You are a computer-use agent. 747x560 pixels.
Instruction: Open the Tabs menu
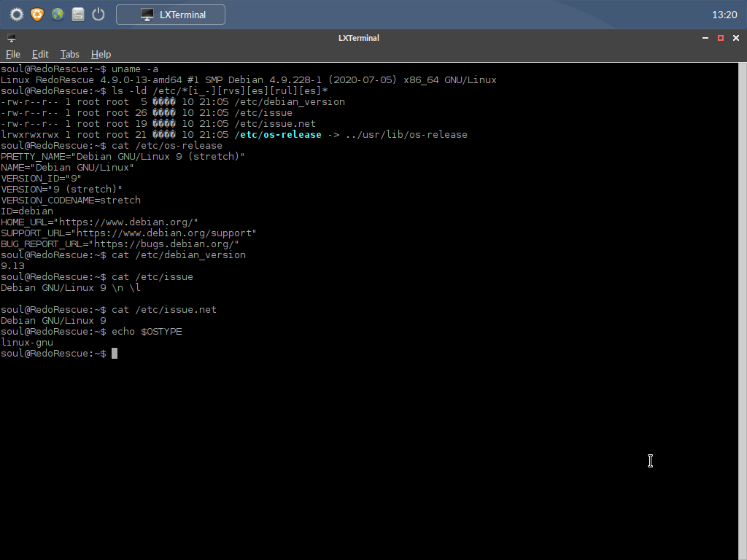click(x=69, y=54)
